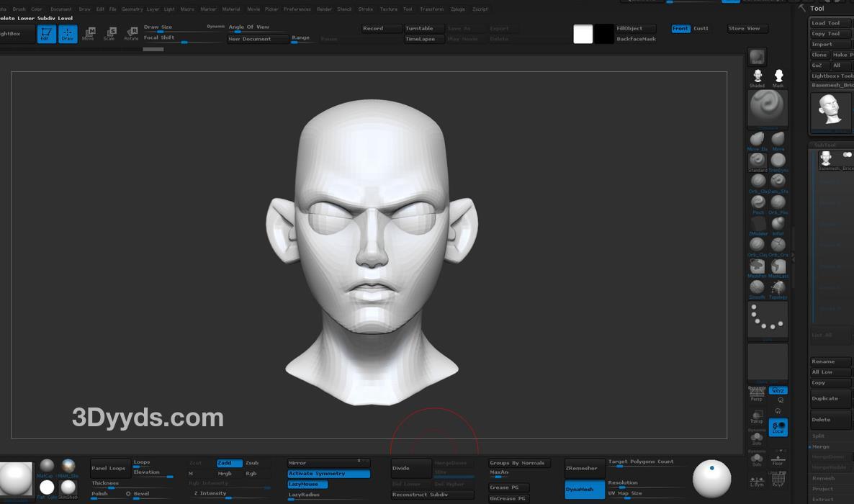Expand the SubTool panel header
The image size is (854, 504).
[825, 145]
